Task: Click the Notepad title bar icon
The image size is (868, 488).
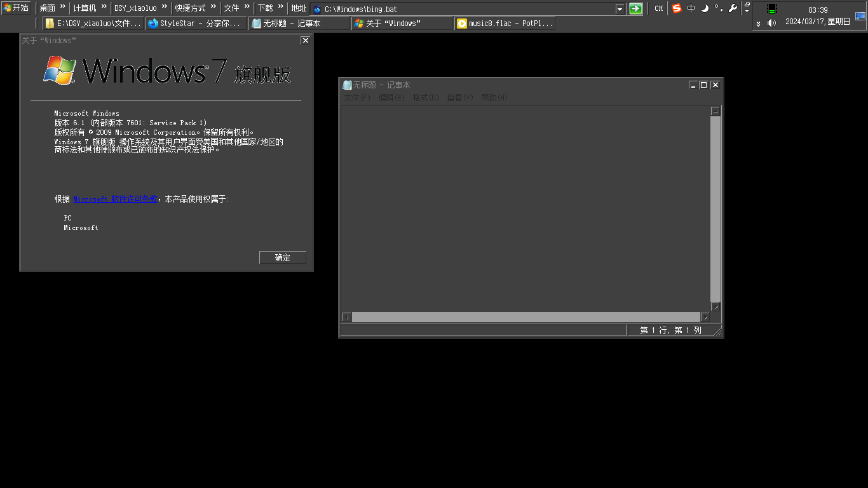Action: (347, 85)
